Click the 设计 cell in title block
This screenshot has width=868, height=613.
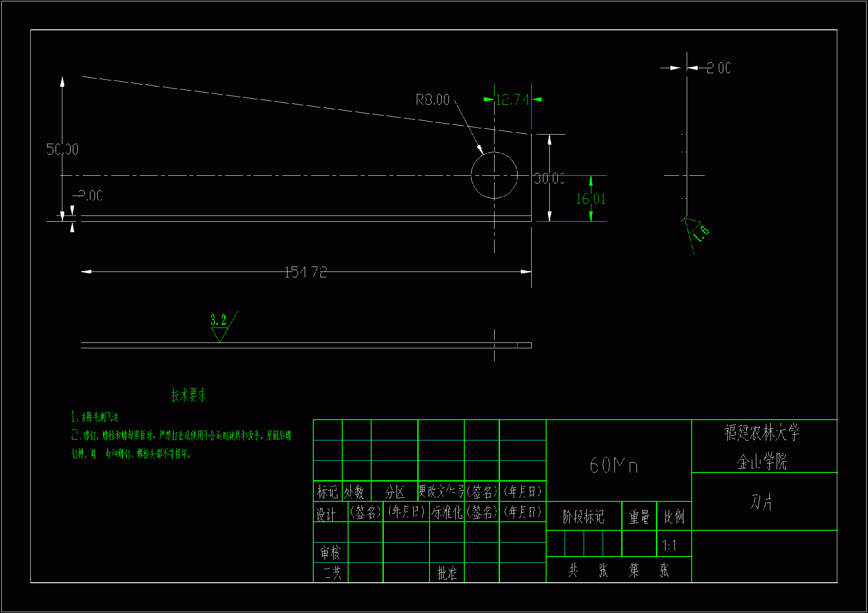(326, 514)
